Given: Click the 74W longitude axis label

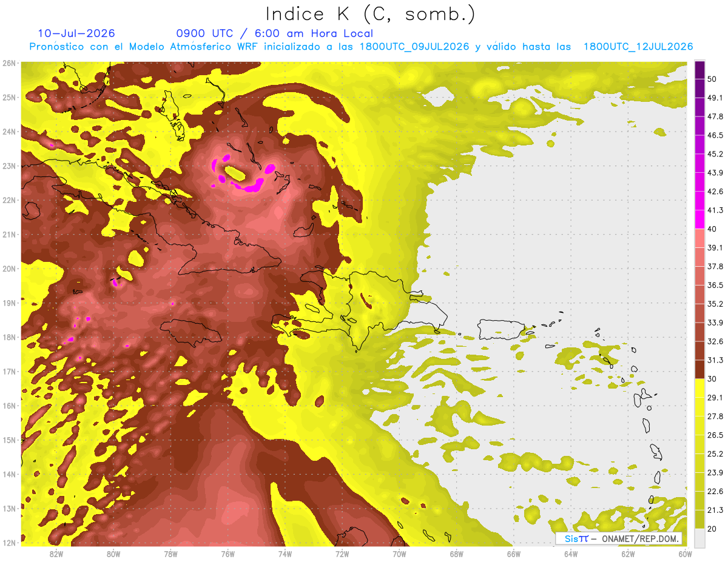Looking at the screenshot, I should (x=285, y=554).
